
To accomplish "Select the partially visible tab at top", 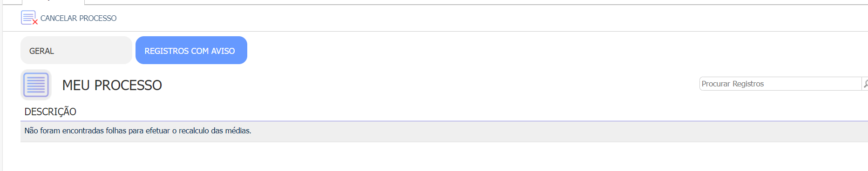I will tap(53, 2).
